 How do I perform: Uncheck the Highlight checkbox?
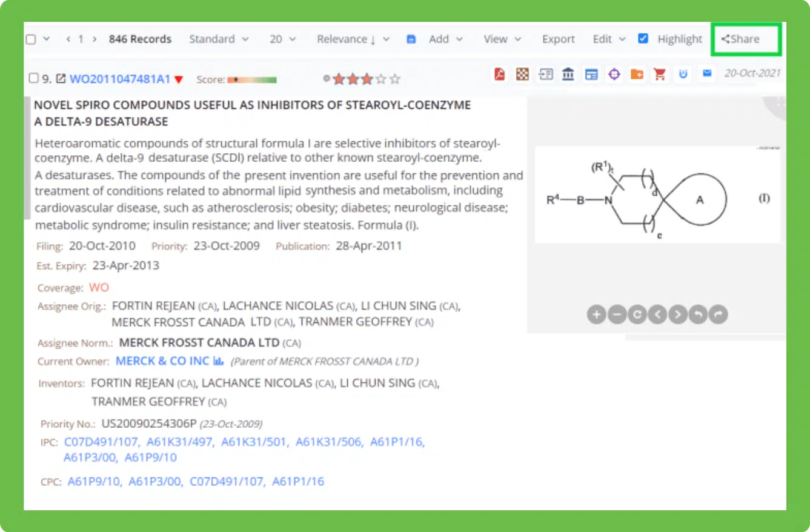pyautogui.click(x=643, y=39)
